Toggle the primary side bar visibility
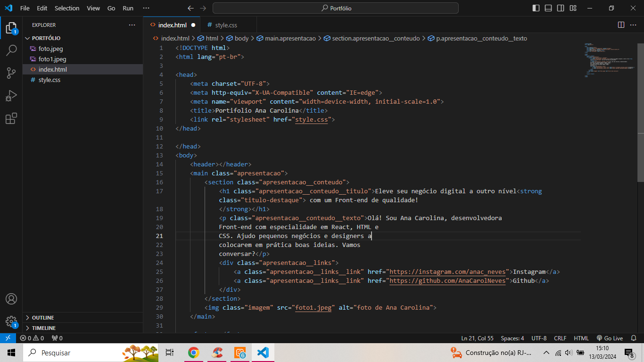 536,8
